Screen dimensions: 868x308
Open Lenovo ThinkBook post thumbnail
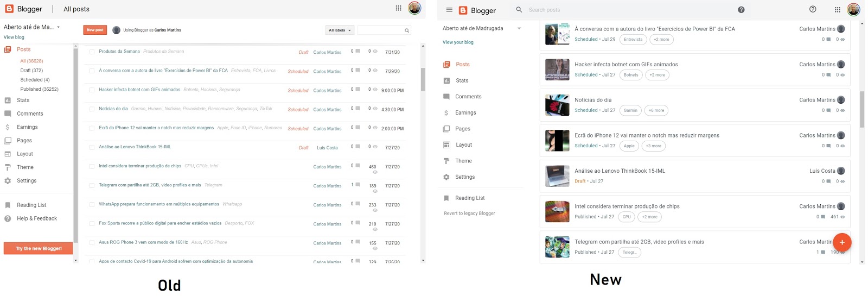557,176
